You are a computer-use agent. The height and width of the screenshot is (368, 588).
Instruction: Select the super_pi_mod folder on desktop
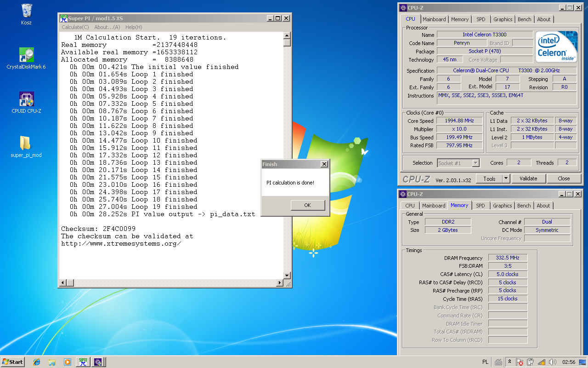(26, 147)
